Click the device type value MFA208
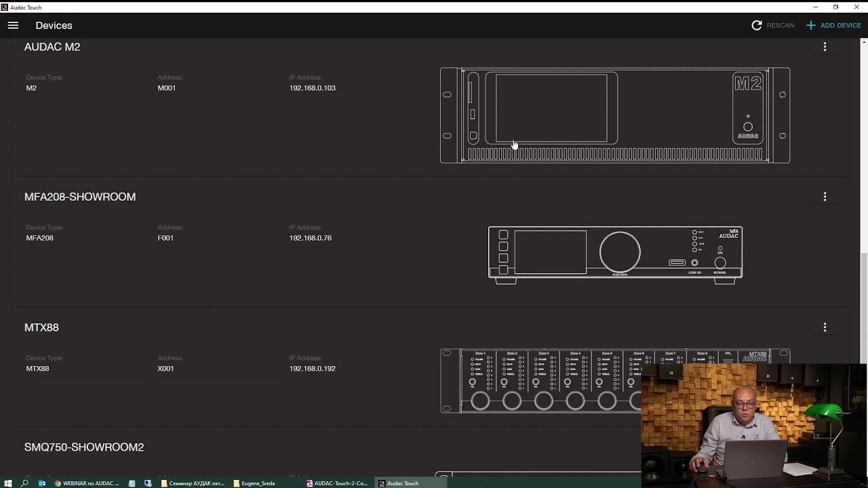The height and width of the screenshot is (488, 868). [40, 238]
